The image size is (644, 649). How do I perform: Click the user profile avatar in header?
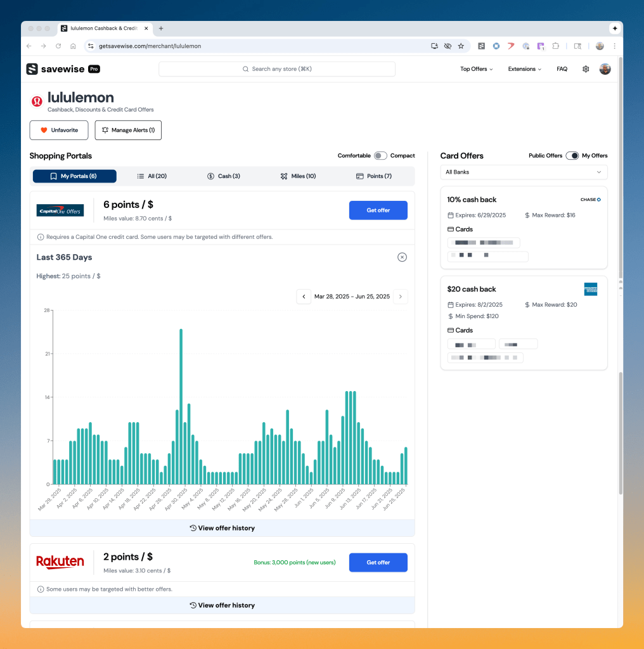click(x=605, y=69)
